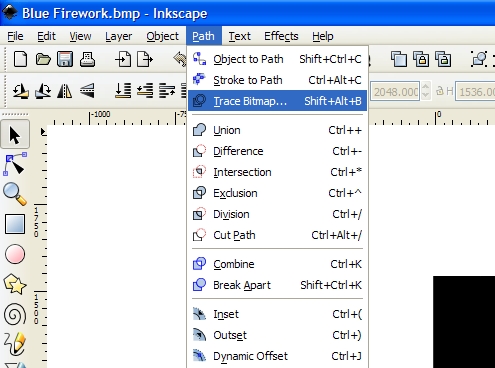Choose Division from Path menu
Viewport: 495px width, 368px height.
pyautogui.click(x=277, y=214)
